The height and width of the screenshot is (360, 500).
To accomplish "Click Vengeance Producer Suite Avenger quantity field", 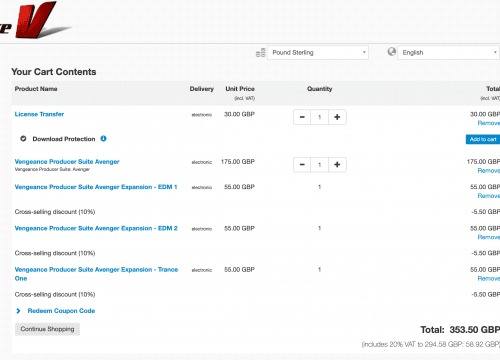I will pyautogui.click(x=319, y=165).
